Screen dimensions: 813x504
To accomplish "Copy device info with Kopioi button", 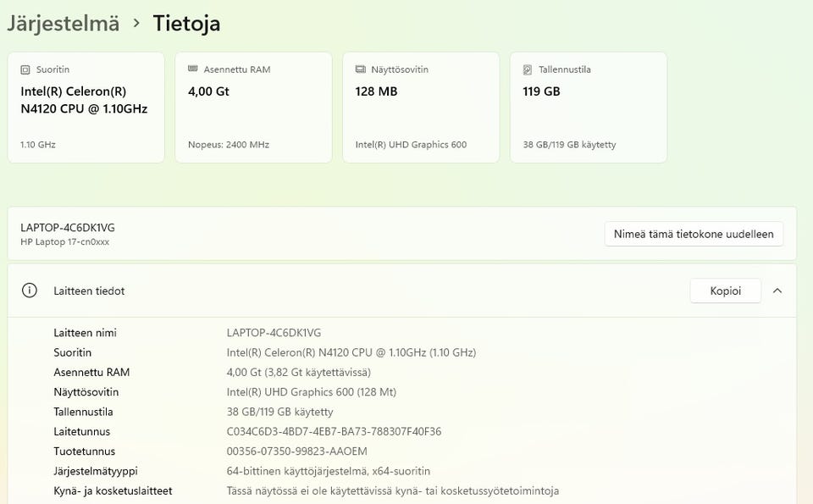I will click(x=726, y=291).
